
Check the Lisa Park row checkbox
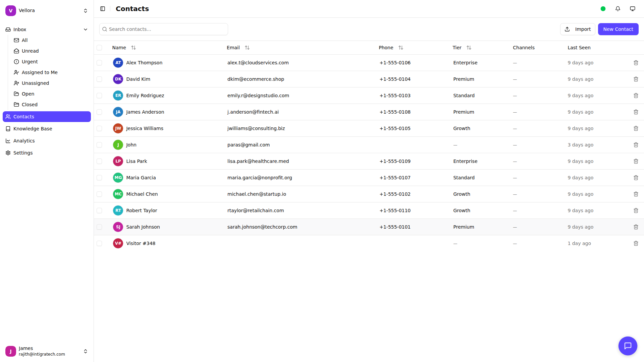(99, 161)
